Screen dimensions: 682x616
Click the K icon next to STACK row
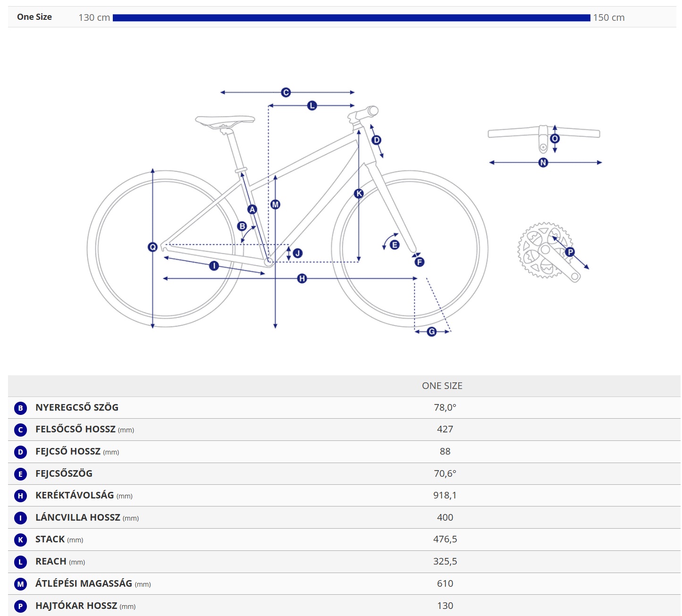20,540
